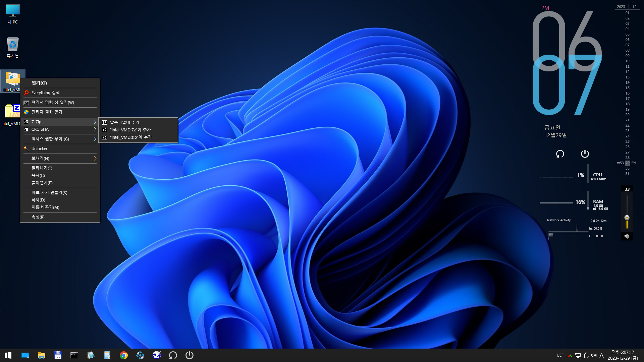Click the taskbar clock showing 오후 6:07:17
644x362 pixels.
pos(623,352)
